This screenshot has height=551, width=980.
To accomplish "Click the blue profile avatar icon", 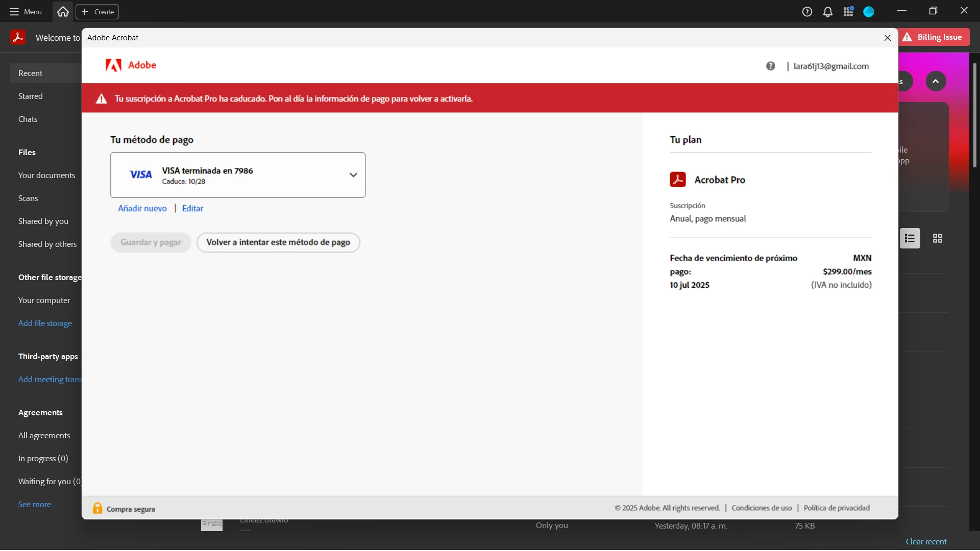I will click(x=869, y=12).
